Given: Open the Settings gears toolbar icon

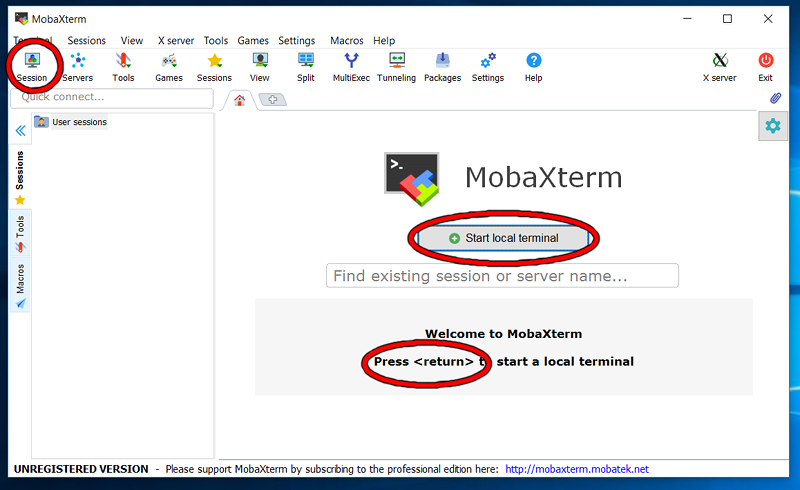Looking at the screenshot, I should point(488,67).
